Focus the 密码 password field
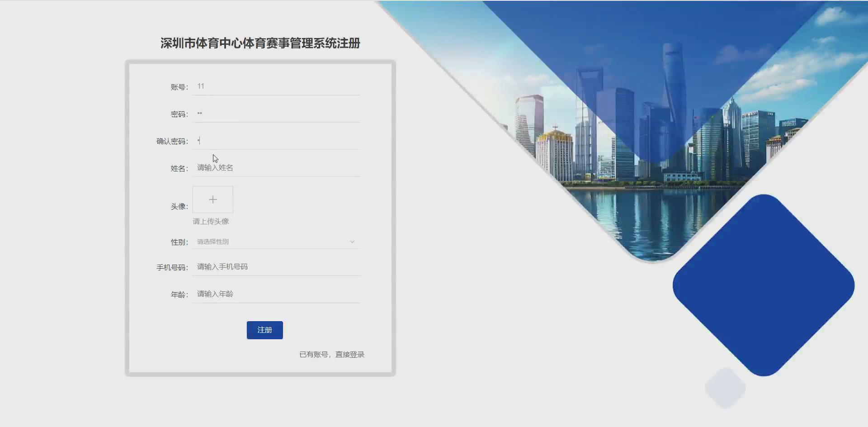This screenshot has height=427, width=868. [276, 114]
